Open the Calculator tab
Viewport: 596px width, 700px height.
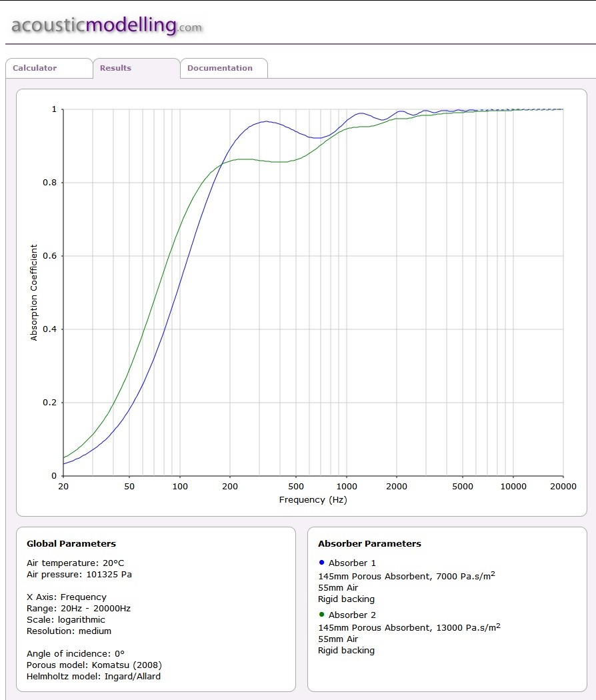[x=49, y=68]
